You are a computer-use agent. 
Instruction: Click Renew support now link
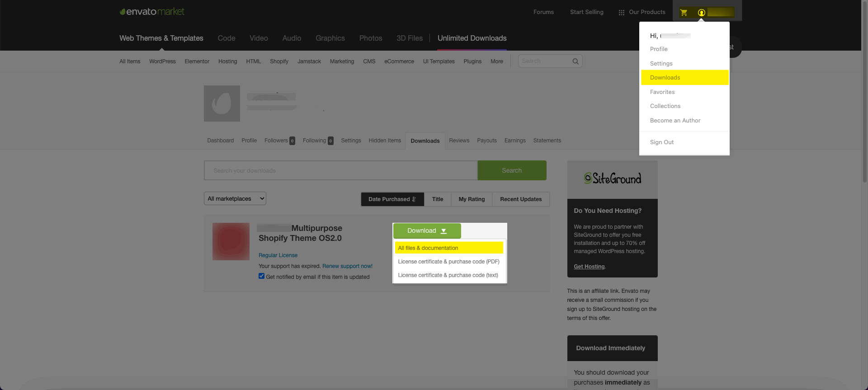point(347,266)
